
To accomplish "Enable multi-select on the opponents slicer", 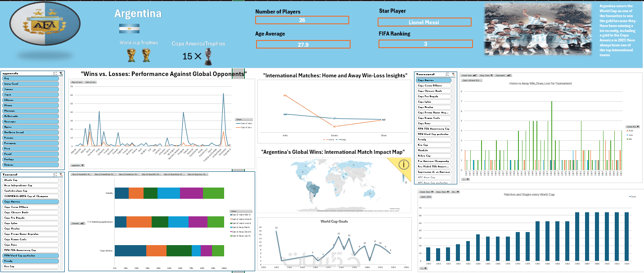I will point(54,73).
